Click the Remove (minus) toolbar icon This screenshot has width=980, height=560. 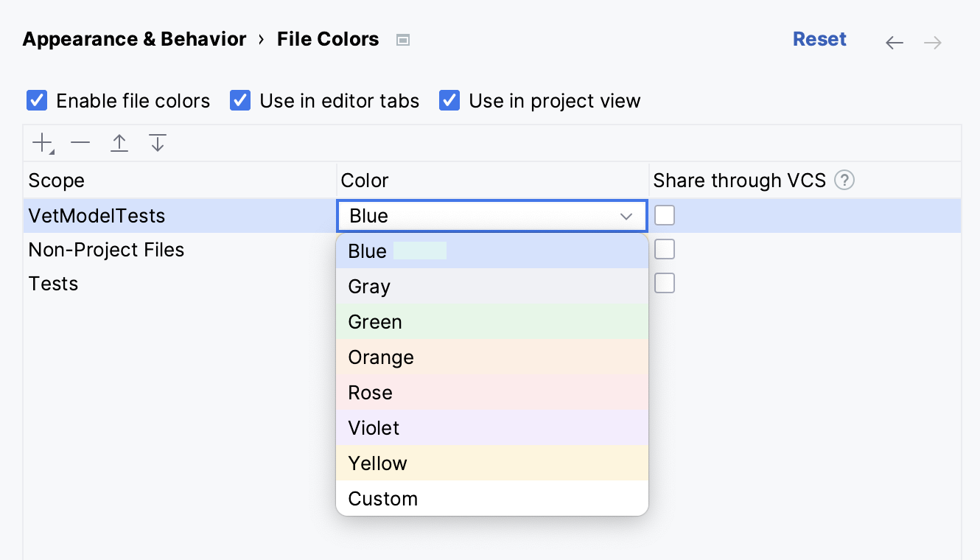coord(80,143)
